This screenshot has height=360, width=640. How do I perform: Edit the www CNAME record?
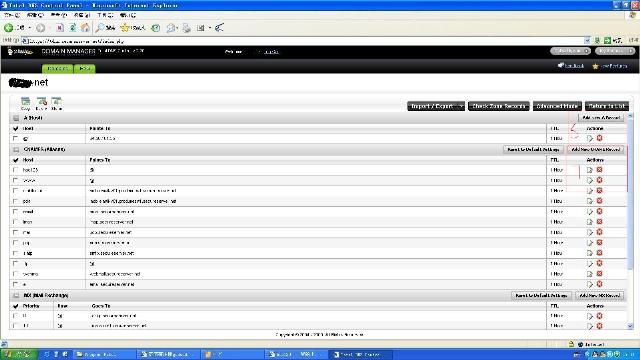[590, 180]
